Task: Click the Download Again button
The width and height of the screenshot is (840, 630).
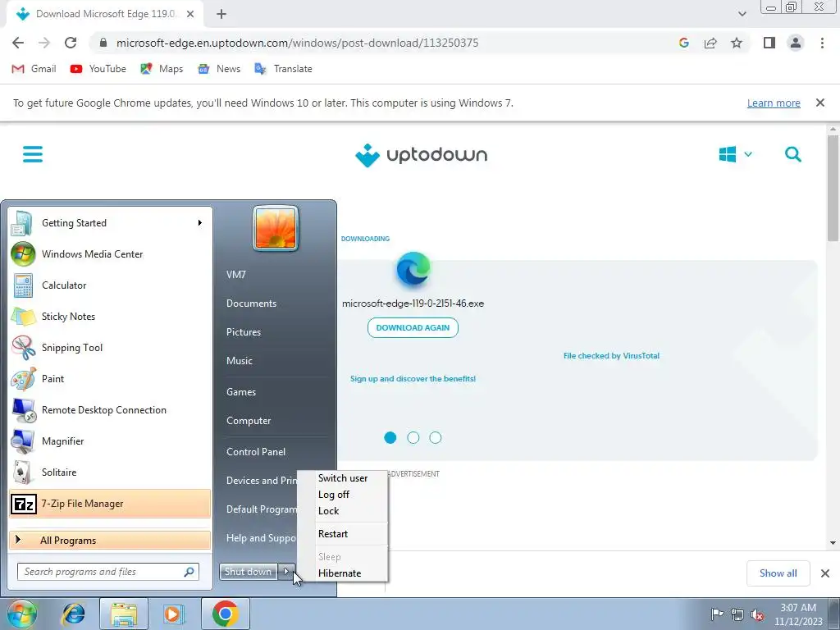Action: (x=413, y=328)
